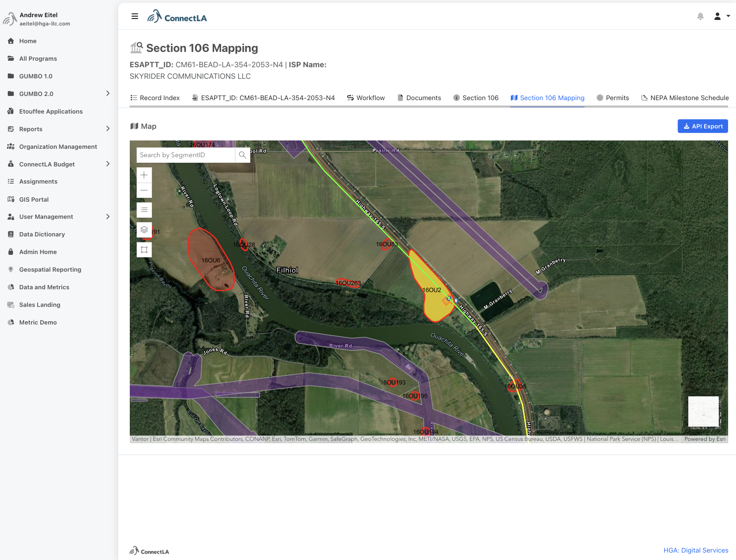Click the 16OU193 site marker
This screenshot has height=560, width=736.
tap(392, 382)
